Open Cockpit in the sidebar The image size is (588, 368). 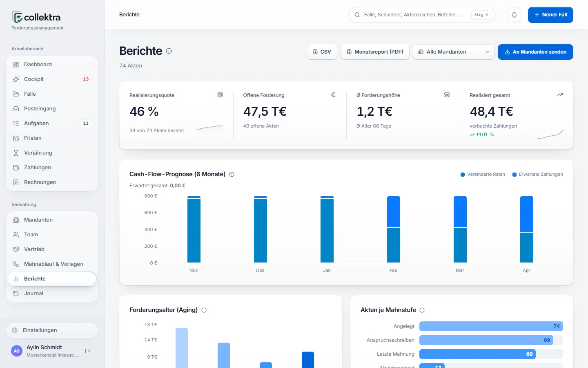52,79
